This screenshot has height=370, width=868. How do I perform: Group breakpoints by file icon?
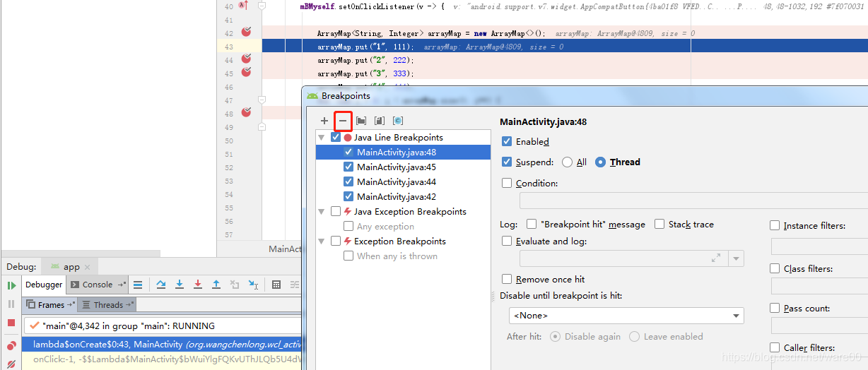380,121
